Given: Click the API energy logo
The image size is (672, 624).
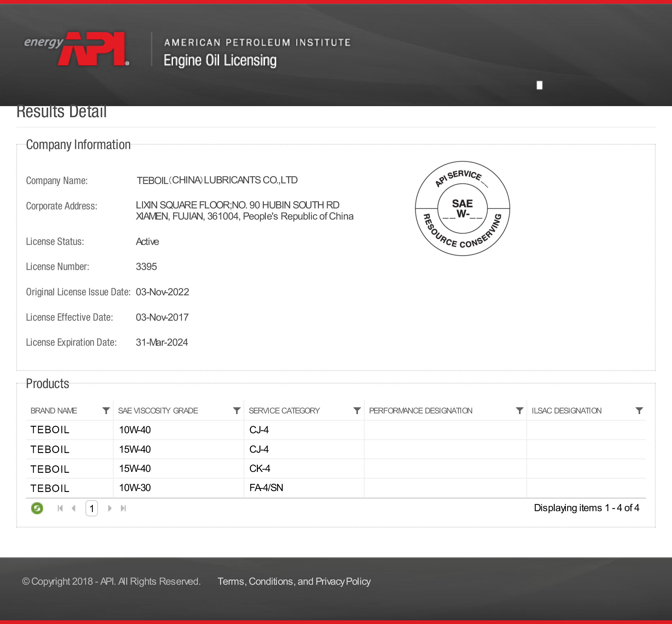Looking at the screenshot, I should pos(77,49).
